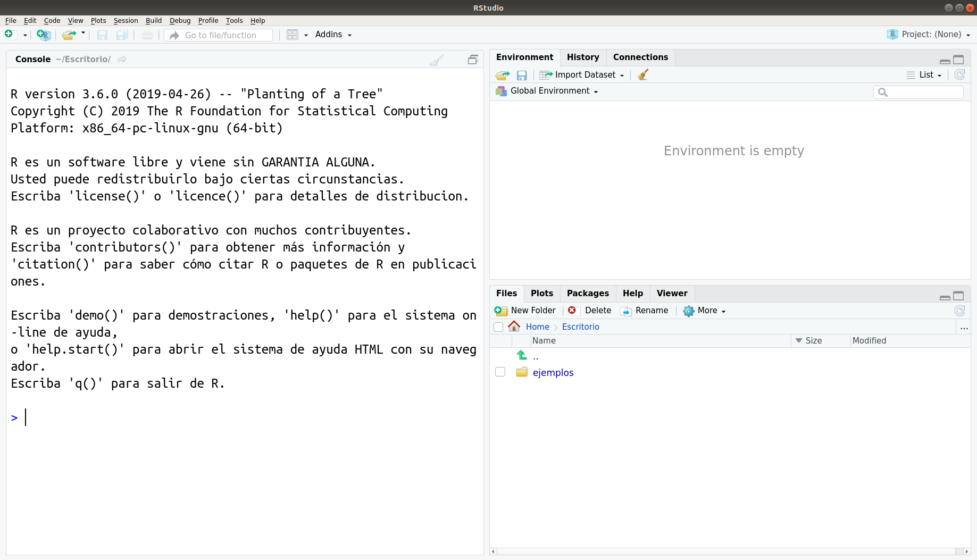Click the Files pane horizontal scrollbar
Viewport: 977px width, 560px height.
(730, 551)
